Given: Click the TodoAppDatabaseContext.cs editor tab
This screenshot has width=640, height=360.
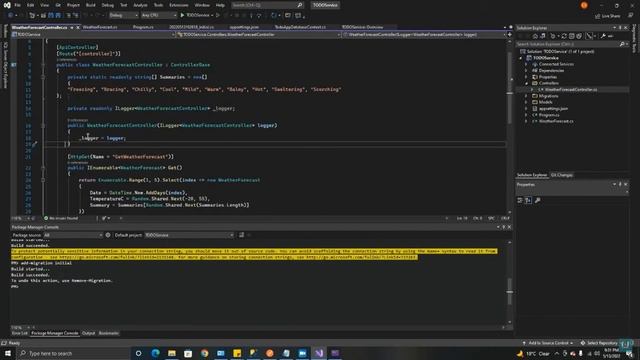Looking at the screenshot, I should point(300,27).
